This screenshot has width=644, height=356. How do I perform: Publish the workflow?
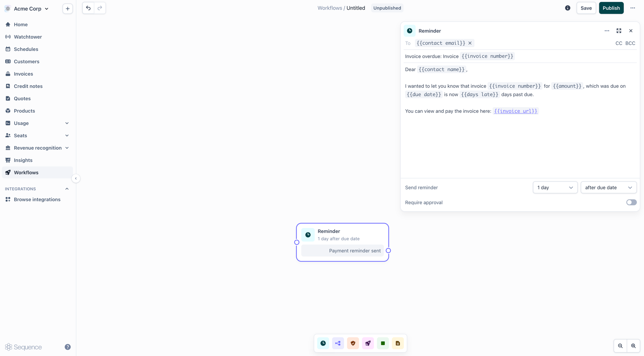tap(611, 8)
